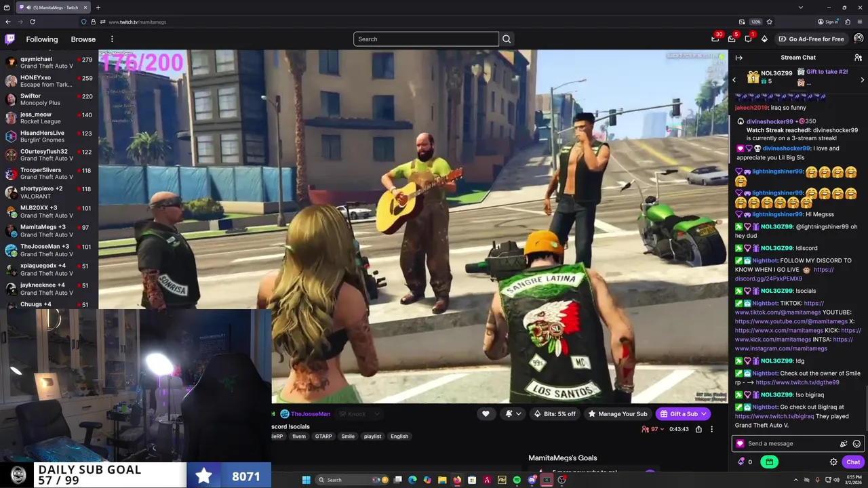The height and width of the screenshot is (488, 868).
Task: Select the GTARP tag
Action: [323, 436]
